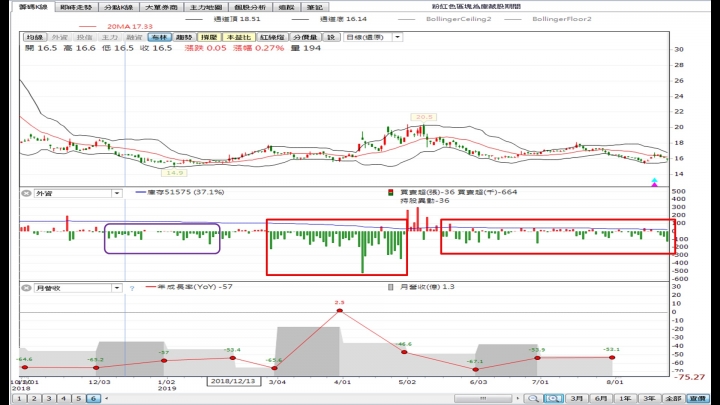Click the small arrow right of the scrollbar
Screen dimensions: 720x405
click(x=518, y=399)
